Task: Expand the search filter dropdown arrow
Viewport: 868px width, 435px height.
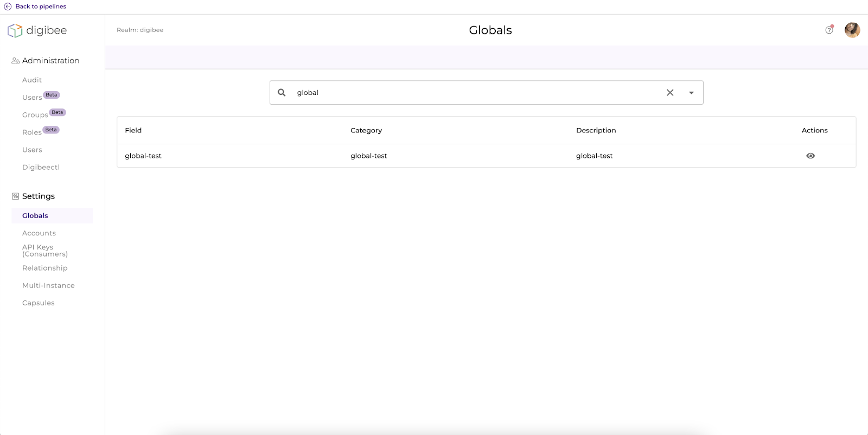Action: click(691, 93)
